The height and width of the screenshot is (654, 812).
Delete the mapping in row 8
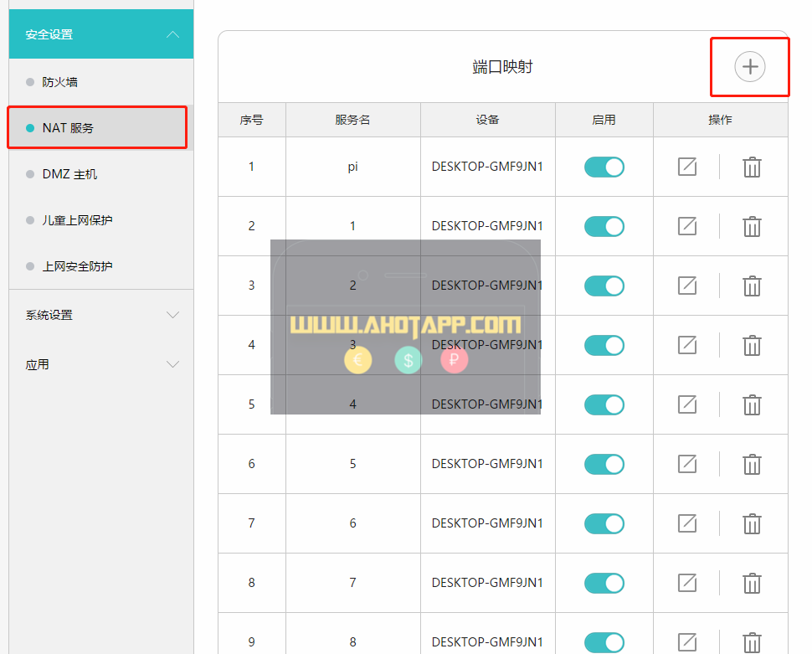pos(752,584)
